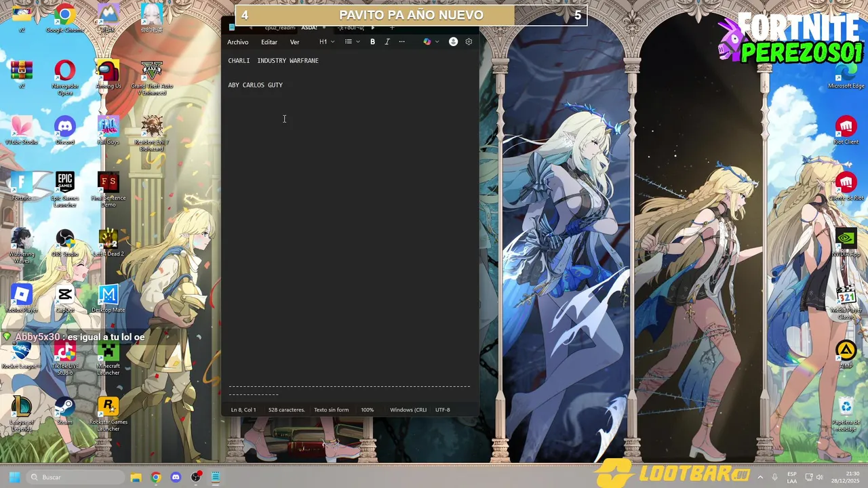Open the PEAK game desktop icon

[x=108, y=18]
